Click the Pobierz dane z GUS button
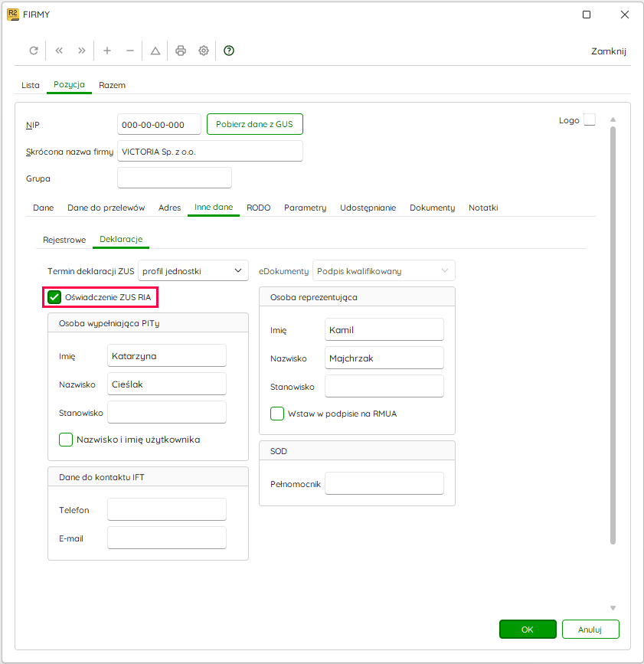 coord(255,124)
